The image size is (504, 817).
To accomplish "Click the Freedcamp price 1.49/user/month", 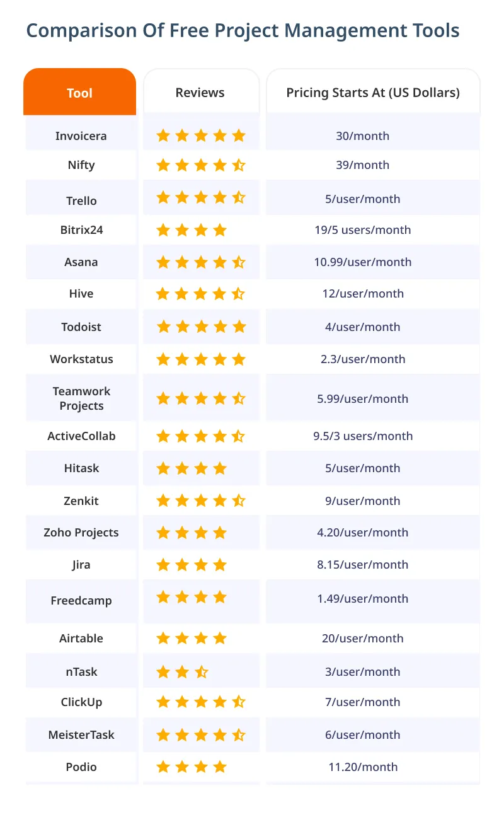I will click(363, 599).
